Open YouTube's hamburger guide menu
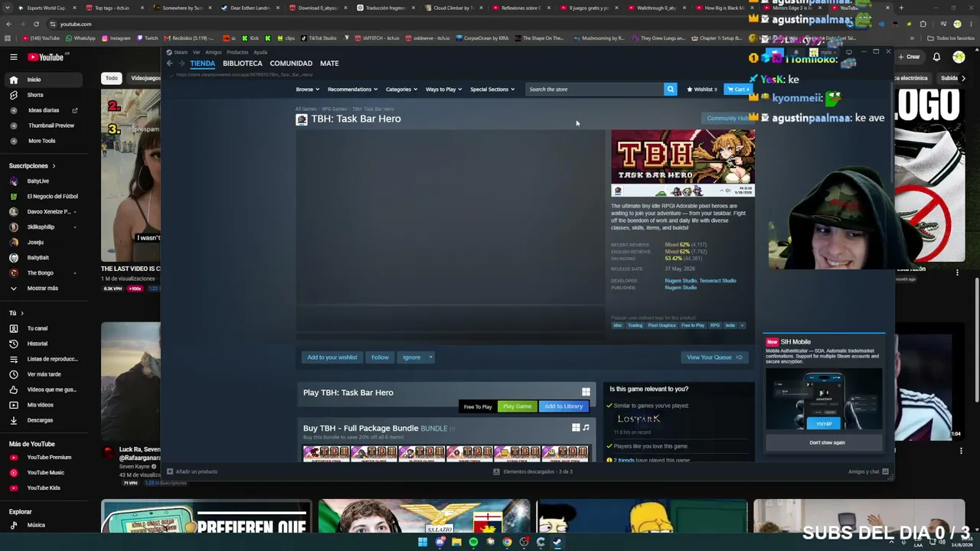980x551 pixels. (x=13, y=57)
